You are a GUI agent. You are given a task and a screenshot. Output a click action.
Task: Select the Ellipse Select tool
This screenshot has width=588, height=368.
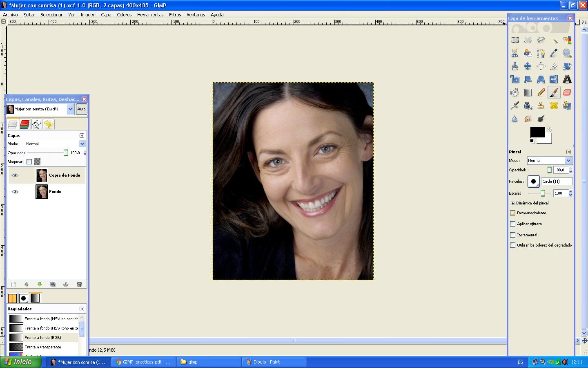pyautogui.click(x=528, y=40)
